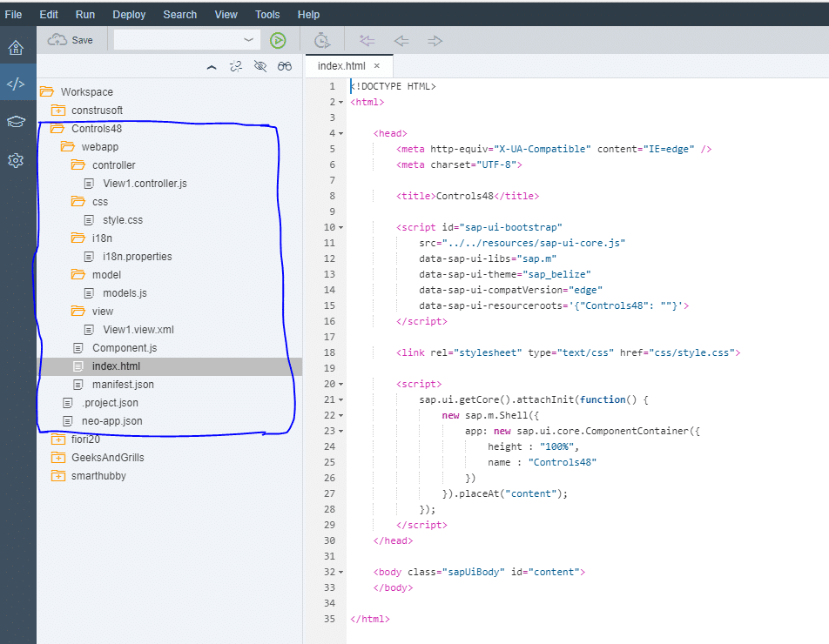
Task: Open the run configuration dropdown
Action: click(x=249, y=40)
